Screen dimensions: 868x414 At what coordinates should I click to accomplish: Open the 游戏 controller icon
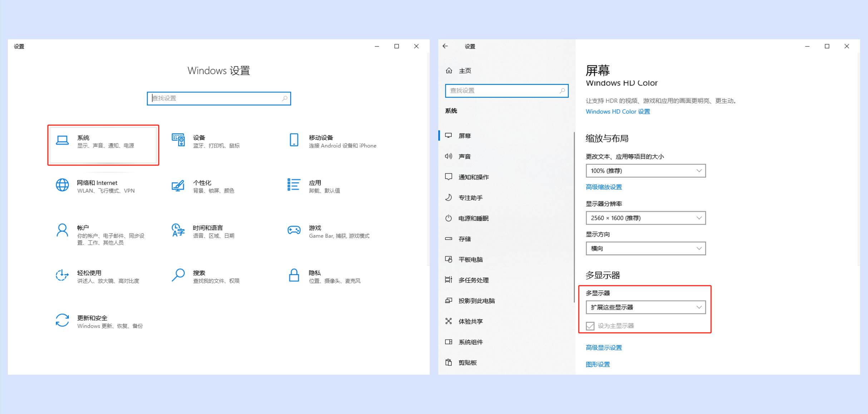294,230
